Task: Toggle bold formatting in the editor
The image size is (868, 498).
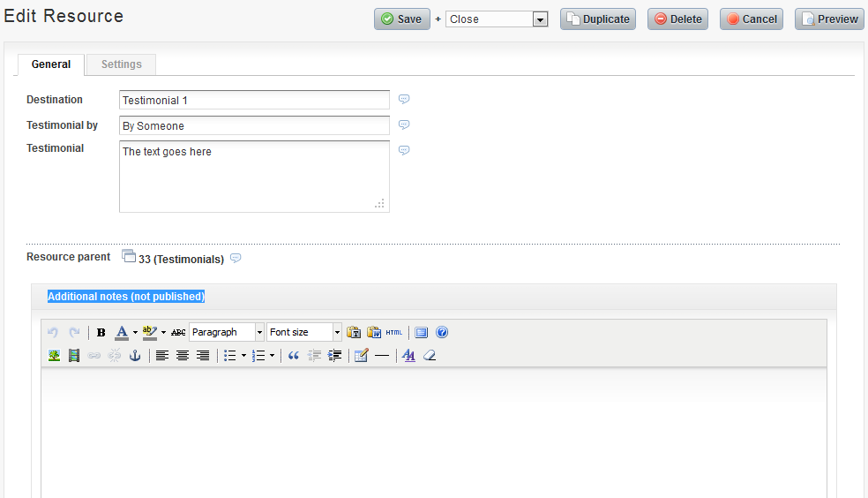Action: click(101, 333)
